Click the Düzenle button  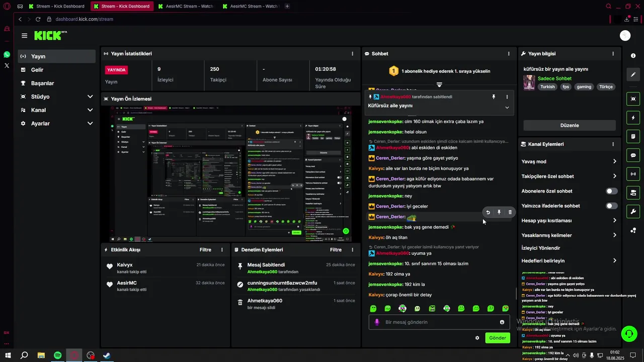coord(570,125)
